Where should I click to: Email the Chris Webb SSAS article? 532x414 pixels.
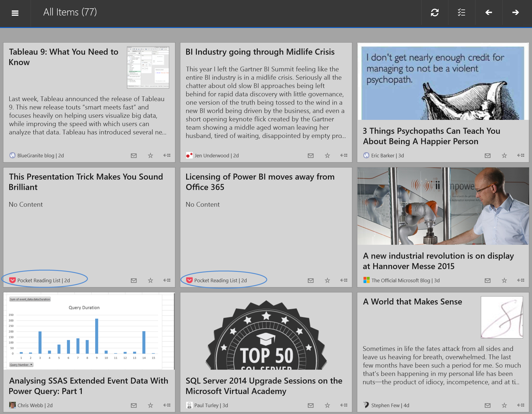(x=134, y=405)
